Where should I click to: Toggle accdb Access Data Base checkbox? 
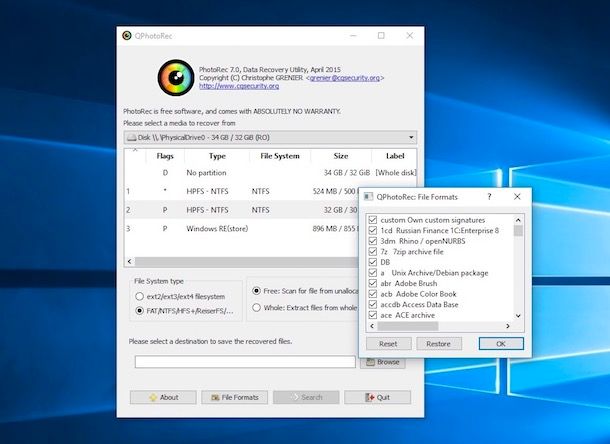pyautogui.click(x=372, y=304)
